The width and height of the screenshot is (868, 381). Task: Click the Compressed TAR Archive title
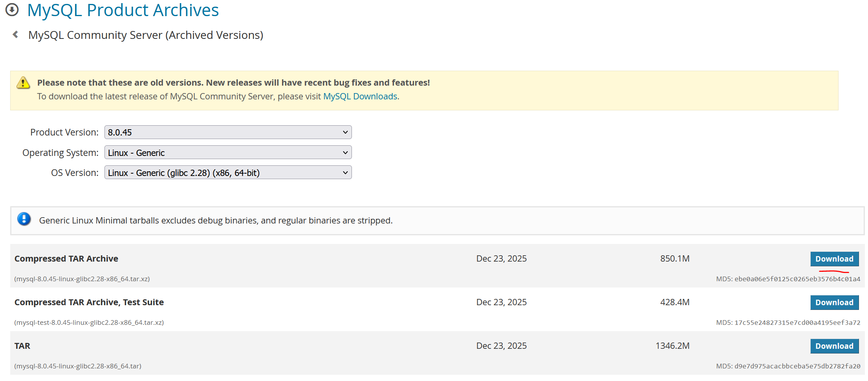pos(66,258)
